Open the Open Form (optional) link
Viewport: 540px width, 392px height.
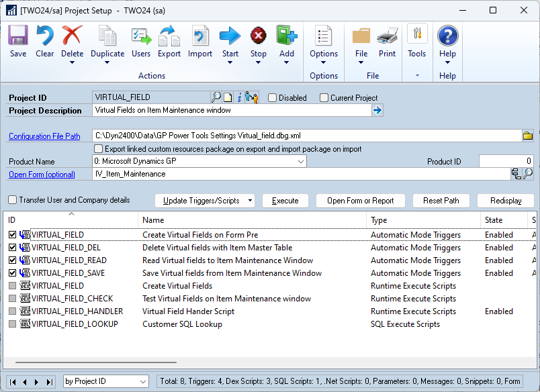[x=42, y=175]
